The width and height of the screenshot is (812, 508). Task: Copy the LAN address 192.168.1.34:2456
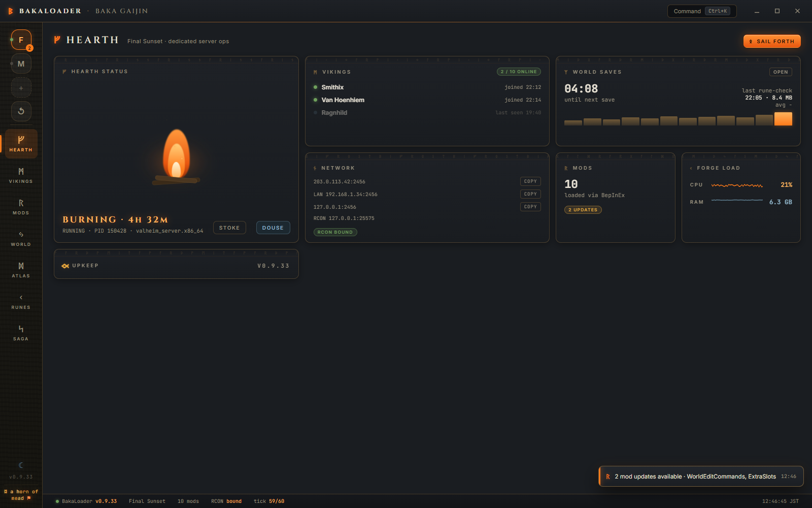(x=530, y=194)
